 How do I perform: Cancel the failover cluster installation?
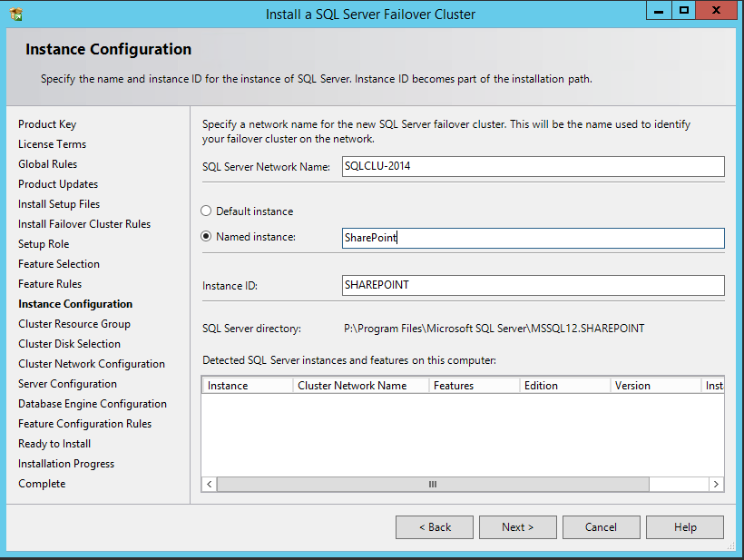pyautogui.click(x=602, y=527)
